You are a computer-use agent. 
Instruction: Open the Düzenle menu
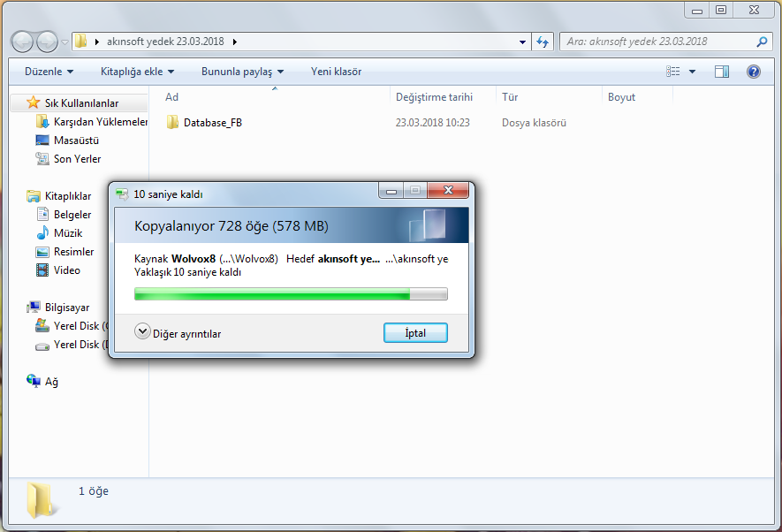tap(49, 72)
